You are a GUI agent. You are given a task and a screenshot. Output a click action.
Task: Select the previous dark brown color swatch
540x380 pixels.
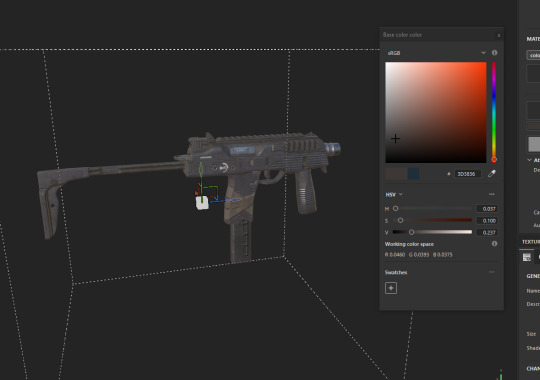click(x=396, y=174)
